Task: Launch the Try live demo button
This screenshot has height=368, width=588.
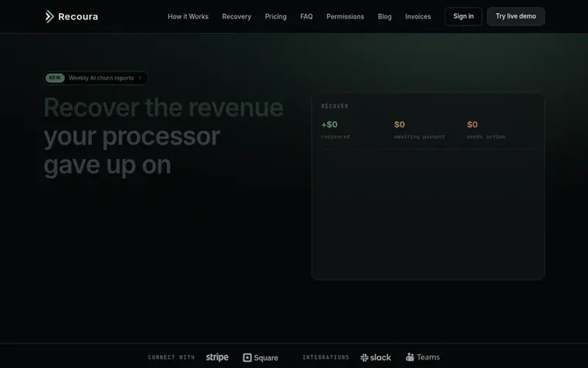Action: tap(515, 16)
